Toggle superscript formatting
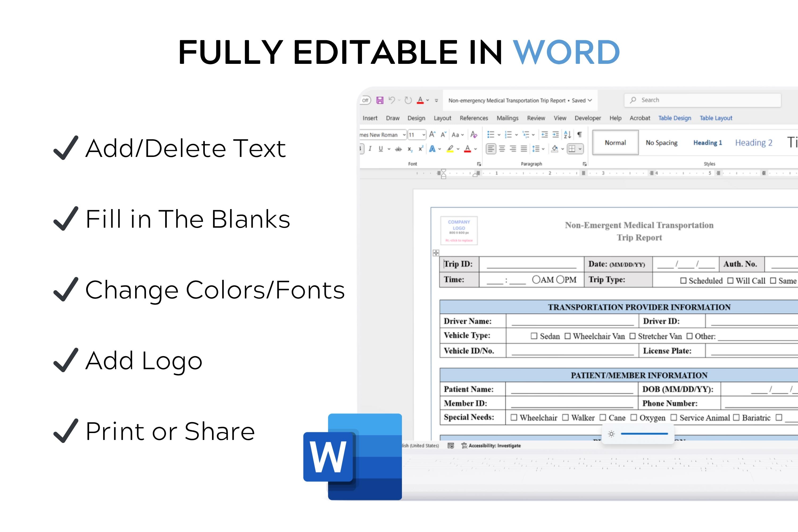 pyautogui.click(x=421, y=149)
